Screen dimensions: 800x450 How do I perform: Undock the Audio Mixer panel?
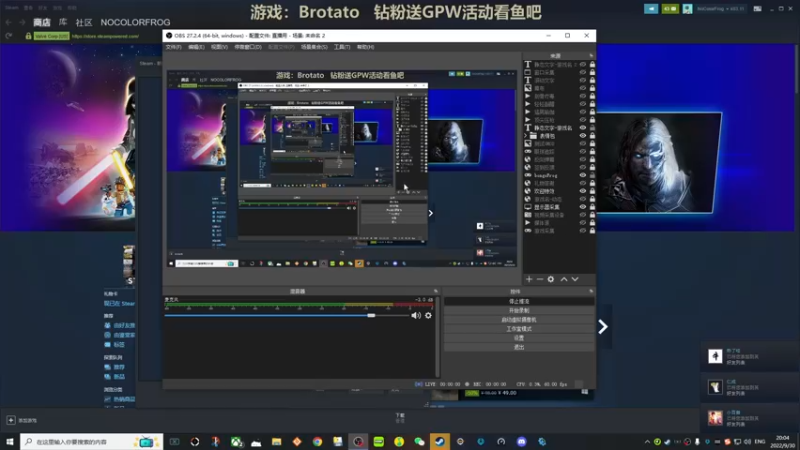pyautogui.click(x=436, y=291)
